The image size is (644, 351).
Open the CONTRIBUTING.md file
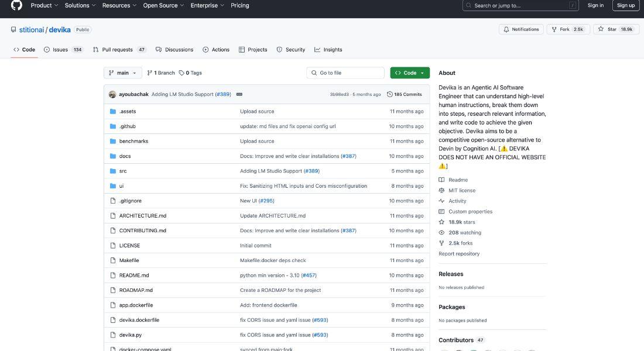click(142, 230)
